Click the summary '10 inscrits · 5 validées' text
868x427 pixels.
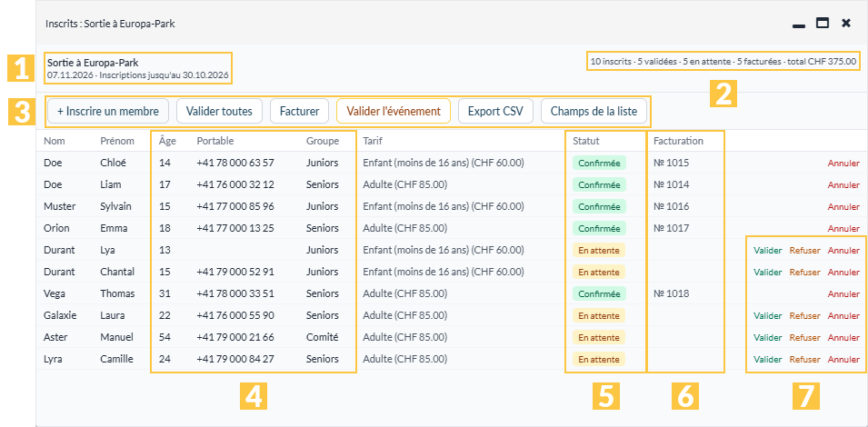pyautogui.click(x=633, y=62)
